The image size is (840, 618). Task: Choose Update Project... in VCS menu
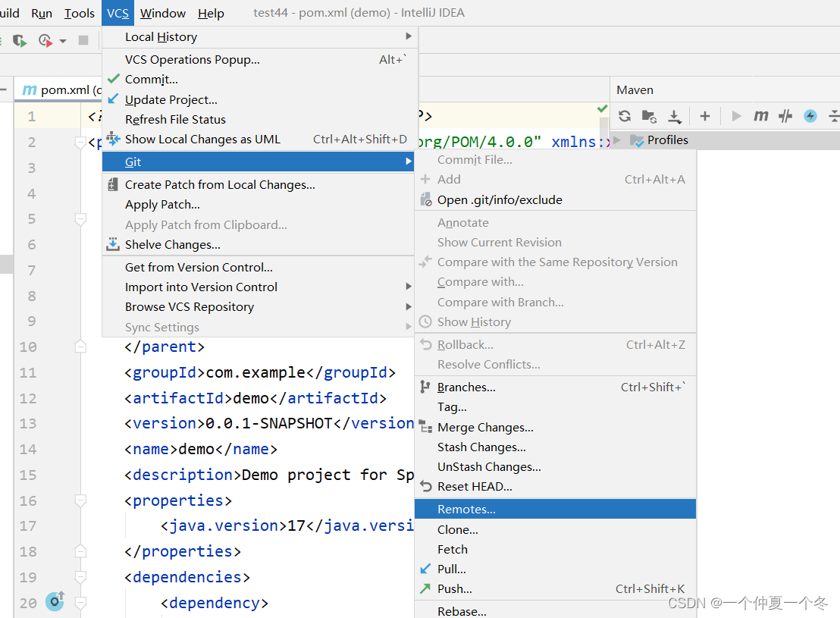point(260,99)
